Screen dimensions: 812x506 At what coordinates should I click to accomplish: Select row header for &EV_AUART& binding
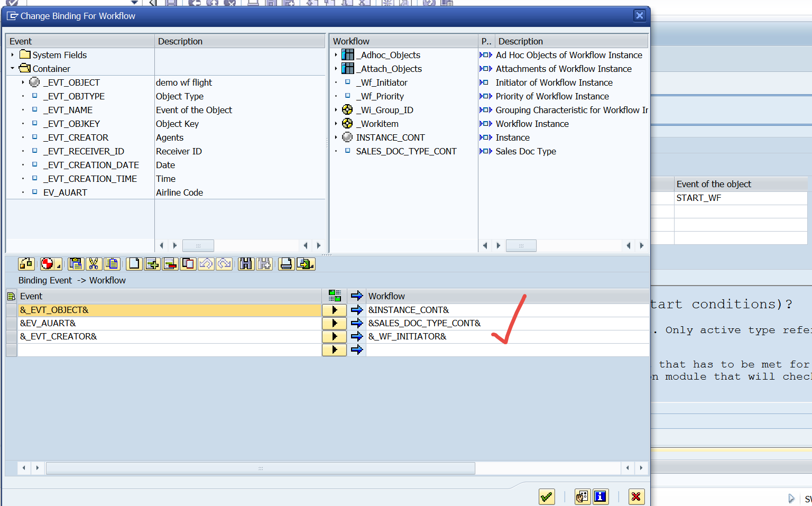point(11,323)
